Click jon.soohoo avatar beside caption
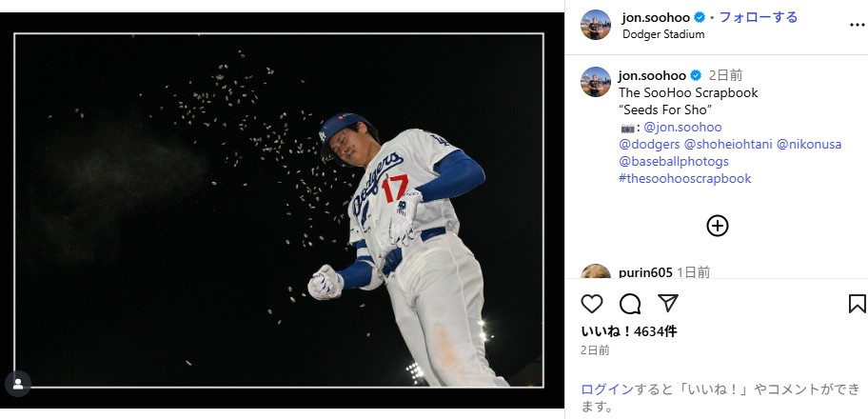868x419 pixels. [596, 82]
